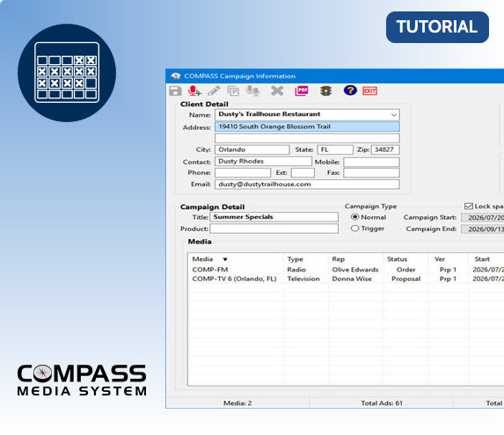Click the Save floppy disk icon
The image size is (504, 435).
175,91
